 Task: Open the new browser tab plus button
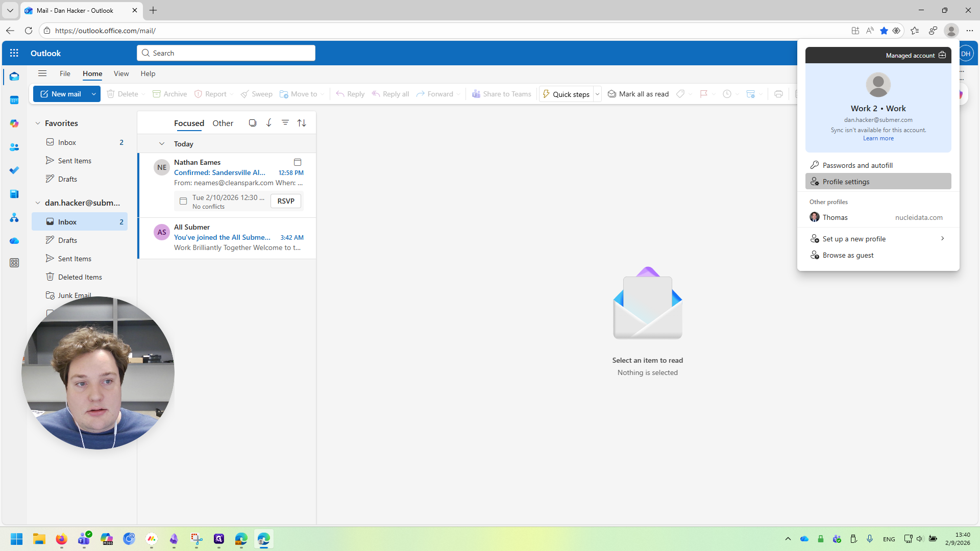tap(153, 10)
